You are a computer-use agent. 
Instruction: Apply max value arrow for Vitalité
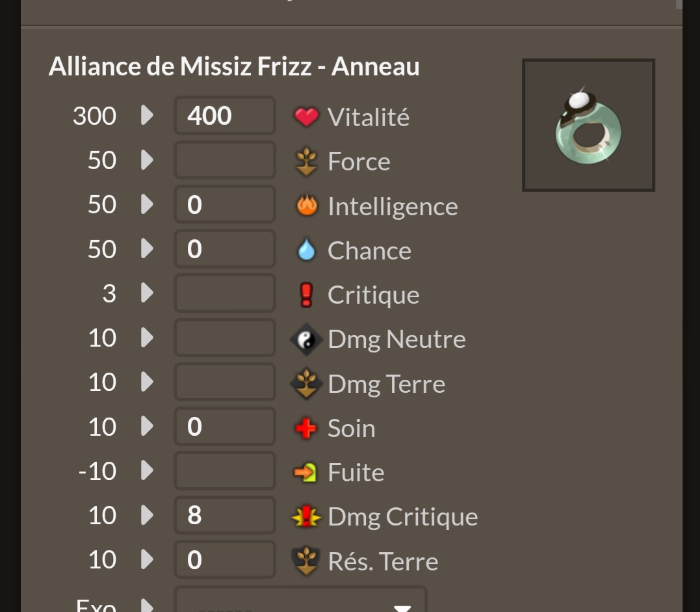tap(147, 115)
